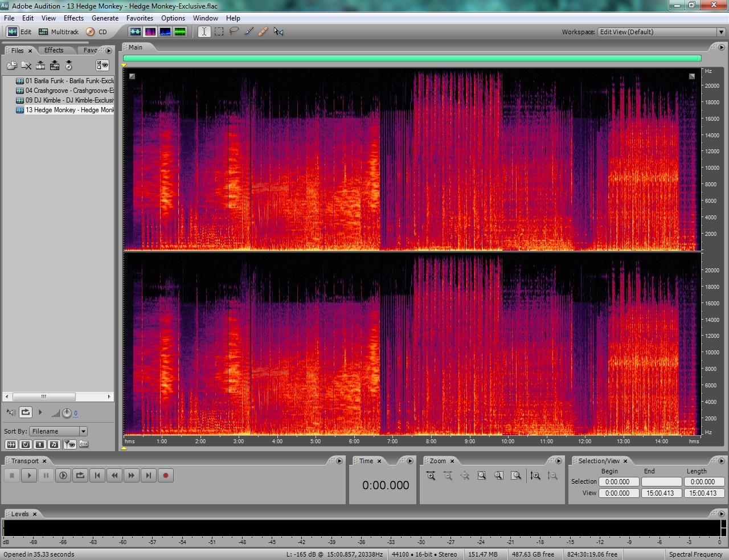Click the Files panel preview volume knob
This screenshot has height=560, width=729.
pos(67,413)
